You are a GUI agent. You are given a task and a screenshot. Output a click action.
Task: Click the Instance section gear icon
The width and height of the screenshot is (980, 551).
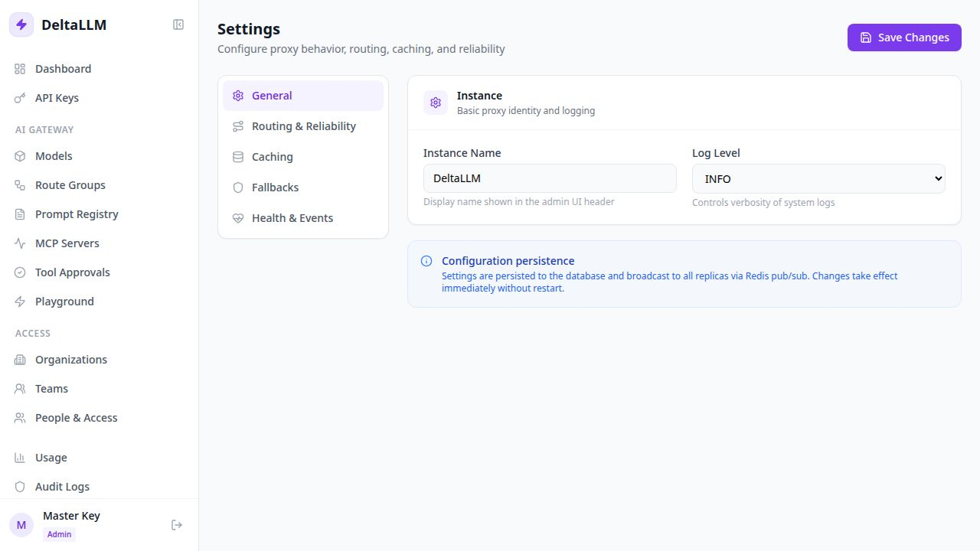[x=436, y=103]
